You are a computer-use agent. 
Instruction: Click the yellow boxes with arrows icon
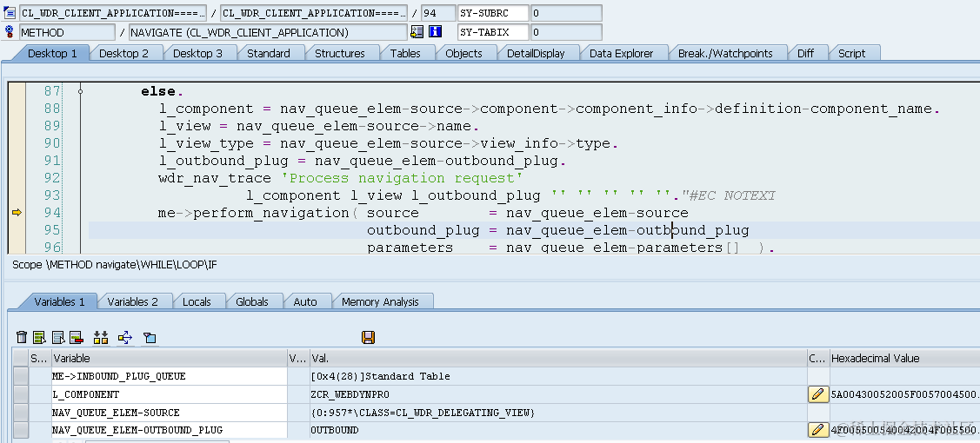pos(101,338)
